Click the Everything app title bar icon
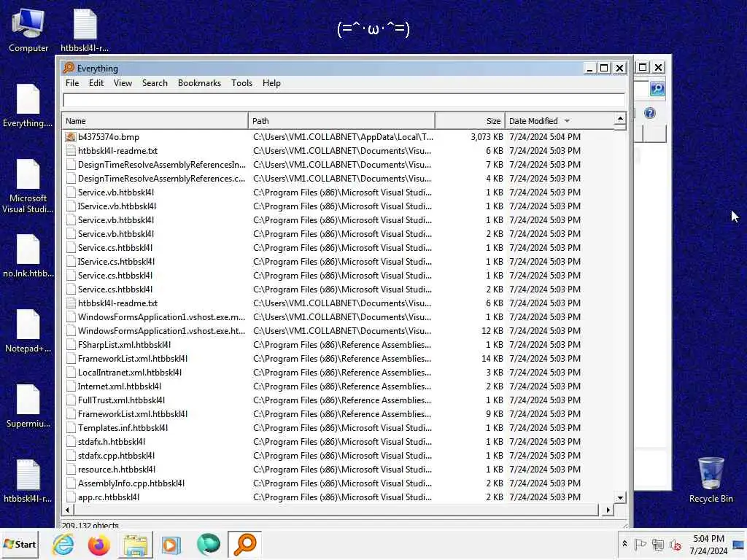 [69, 68]
